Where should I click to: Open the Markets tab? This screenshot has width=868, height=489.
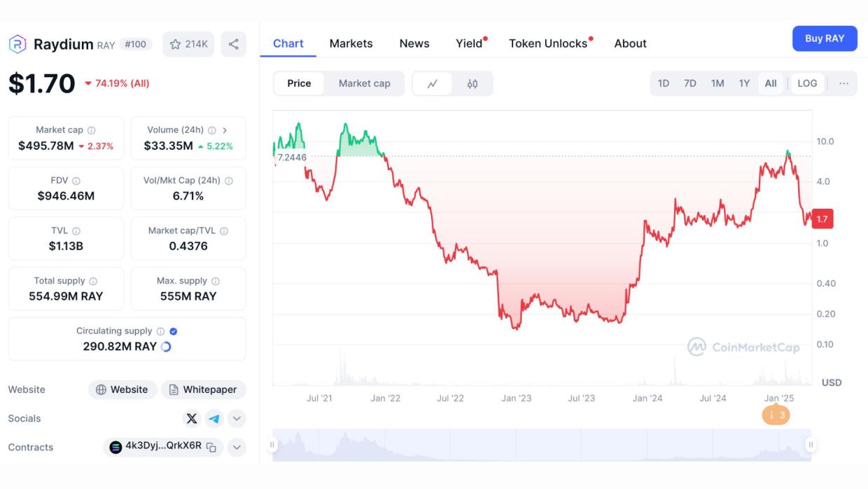pos(351,43)
